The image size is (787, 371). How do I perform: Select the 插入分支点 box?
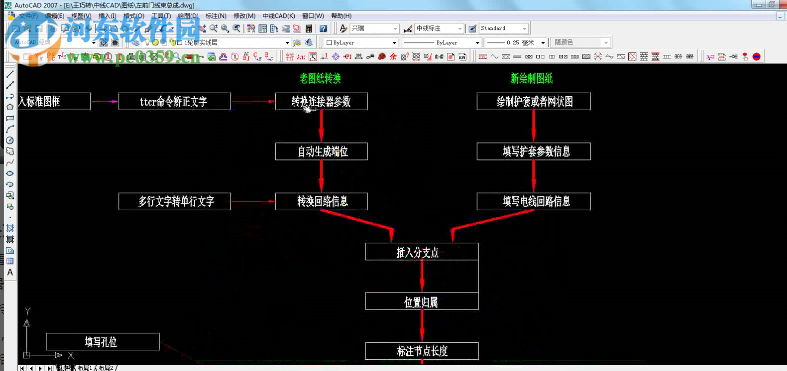422,252
